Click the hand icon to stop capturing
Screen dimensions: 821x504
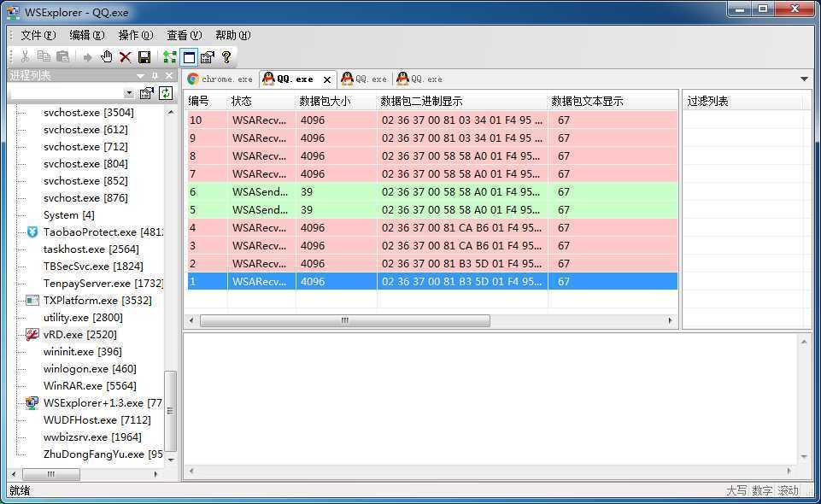pyautogui.click(x=106, y=56)
